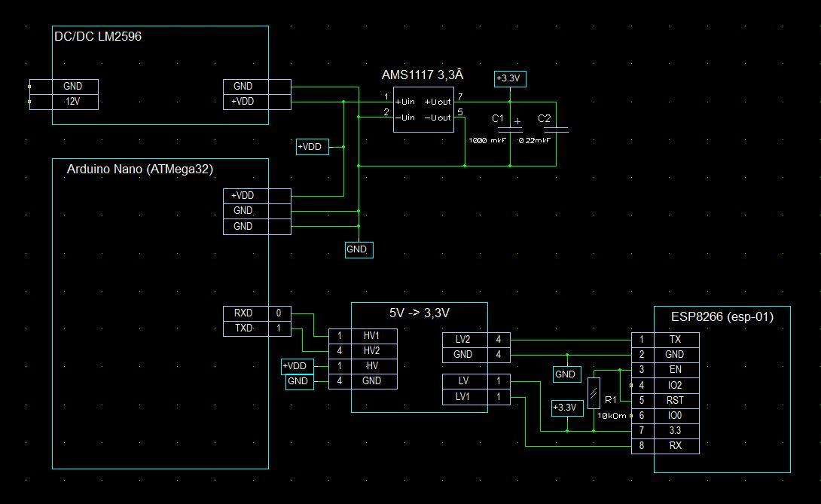Screen dimensions: 821x504
Task: Select the RST pin of the ESP8266
Action: (x=675, y=400)
